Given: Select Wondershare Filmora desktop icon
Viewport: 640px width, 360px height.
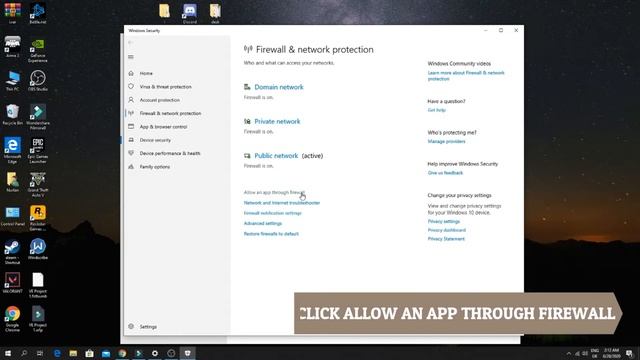Looking at the screenshot, I should [38, 117].
